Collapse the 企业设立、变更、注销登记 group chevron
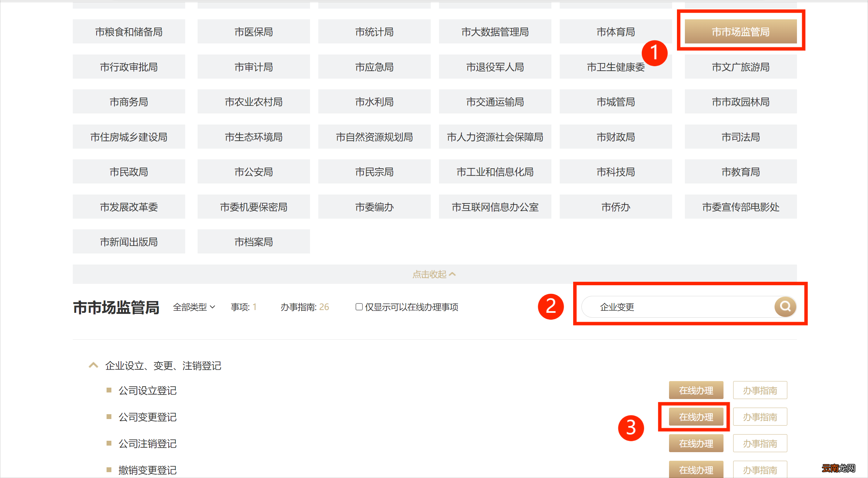The width and height of the screenshot is (868, 478). [x=93, y=365]
